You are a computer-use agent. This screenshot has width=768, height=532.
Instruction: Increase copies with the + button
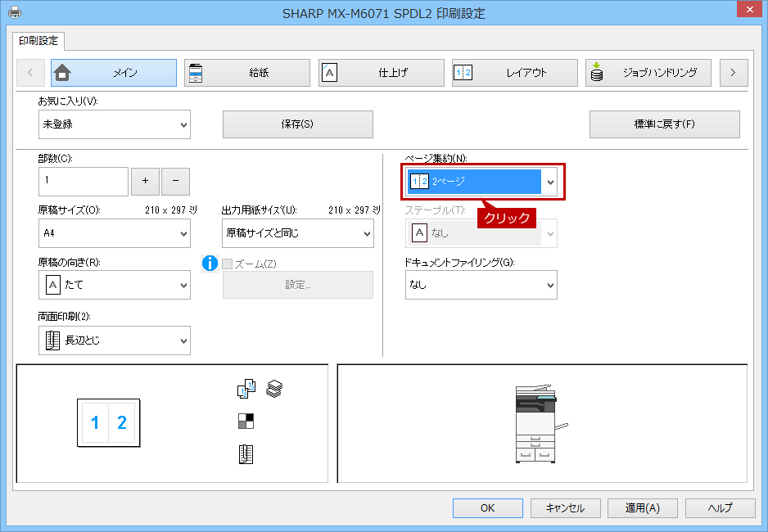click(x=146, y=181)
